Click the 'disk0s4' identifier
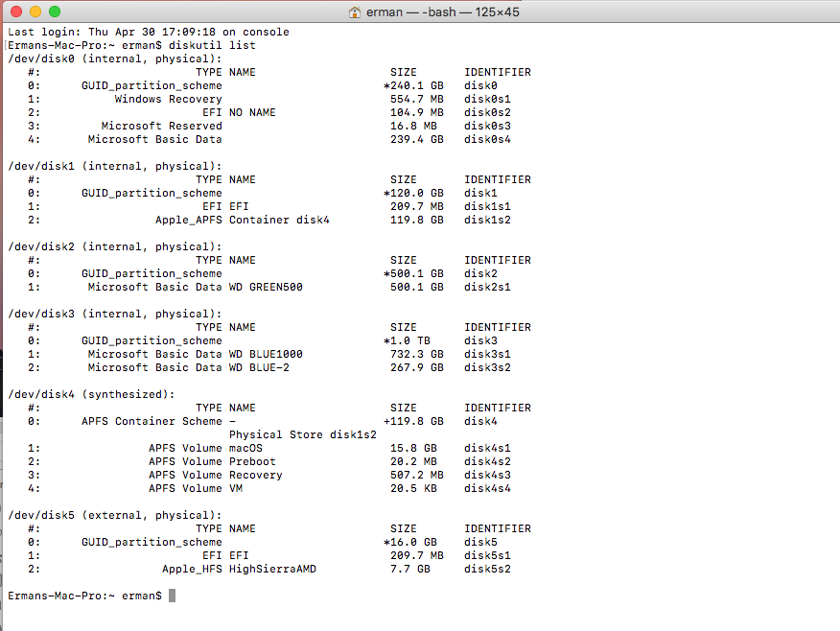This screenshot has height=631, width=840. click(x=487, y=139)
